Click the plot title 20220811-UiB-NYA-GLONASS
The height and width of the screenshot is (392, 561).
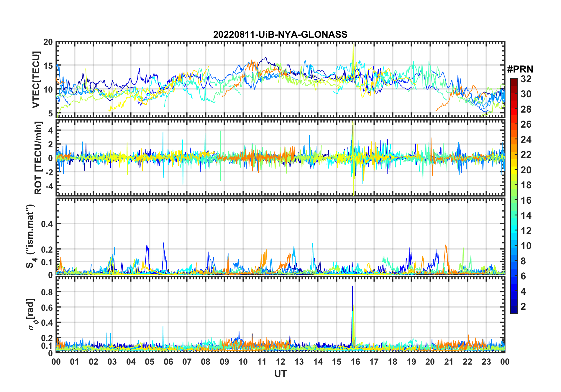pyautogui.click(x=280, y=34)
